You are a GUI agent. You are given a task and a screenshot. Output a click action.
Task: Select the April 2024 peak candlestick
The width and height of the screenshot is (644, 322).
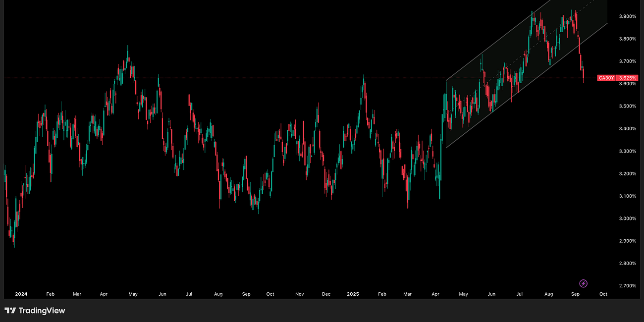click(128, 54)
